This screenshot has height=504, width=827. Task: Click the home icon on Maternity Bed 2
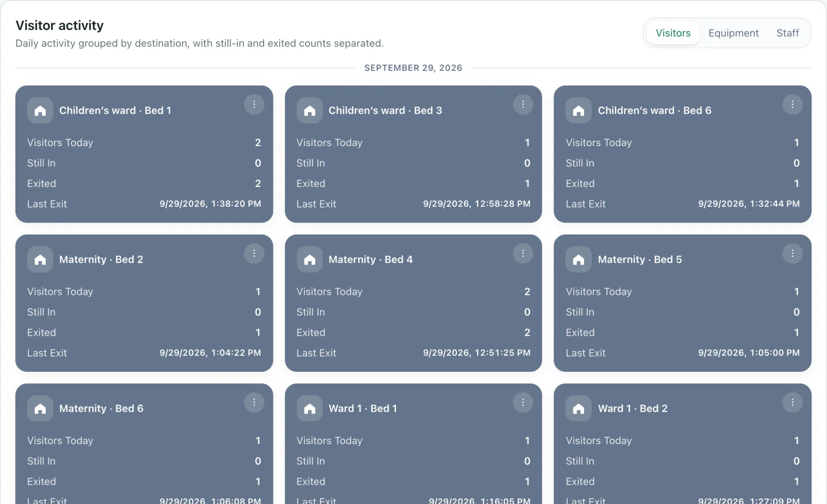click(40, 260)
